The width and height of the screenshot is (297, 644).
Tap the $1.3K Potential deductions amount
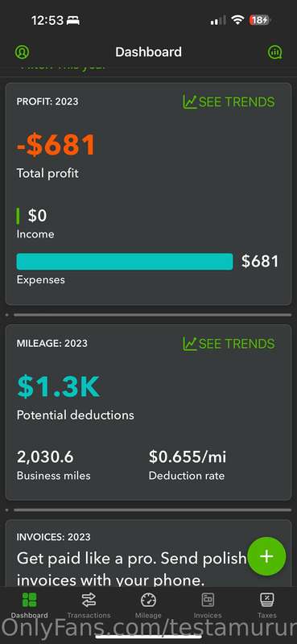(x=58, y=386)
